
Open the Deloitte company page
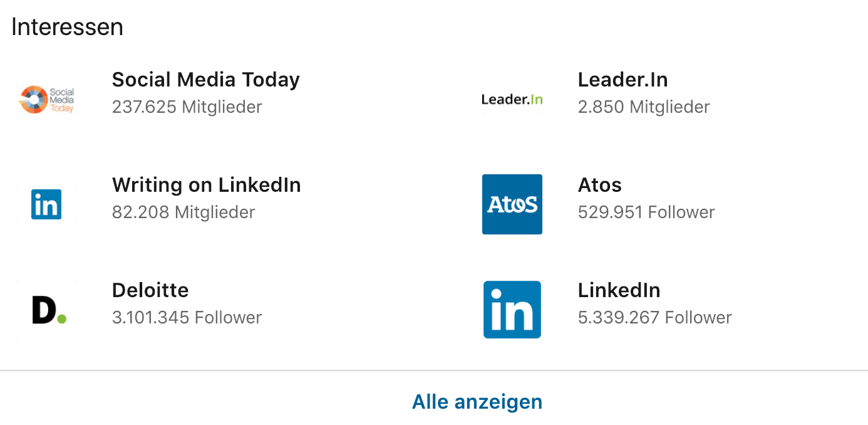point(150,290)
